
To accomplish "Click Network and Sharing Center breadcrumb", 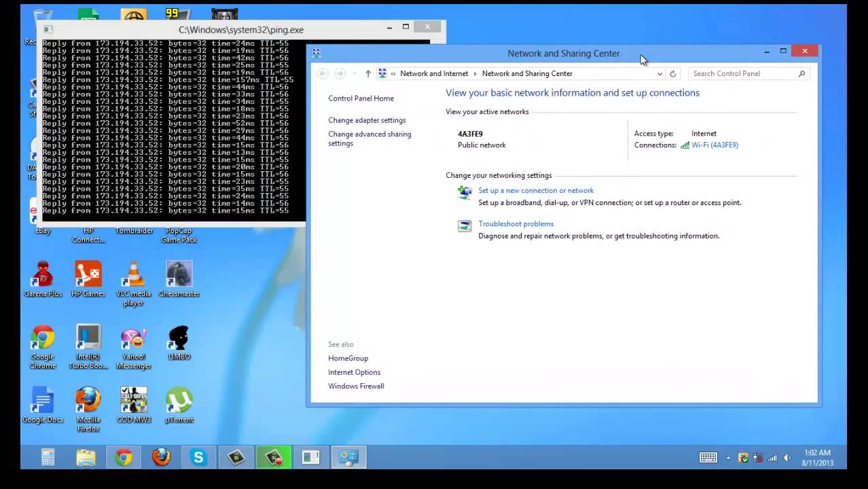I will [527, 73].
